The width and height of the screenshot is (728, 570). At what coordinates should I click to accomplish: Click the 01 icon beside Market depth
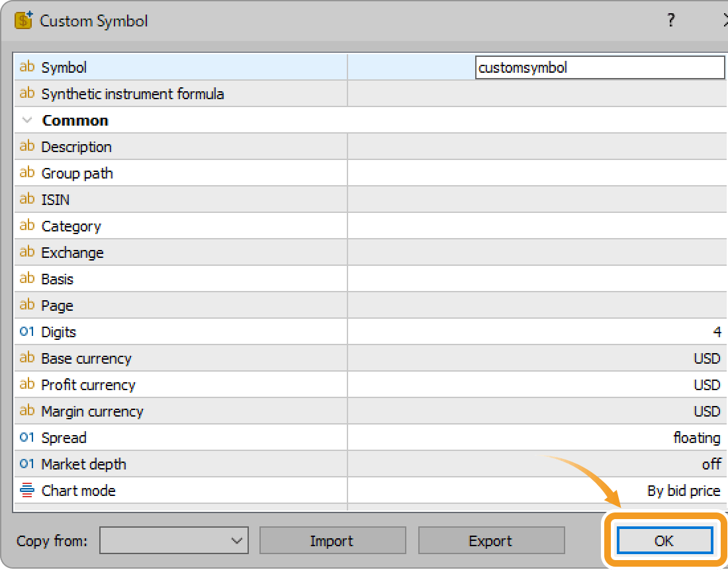coord(27,464)
